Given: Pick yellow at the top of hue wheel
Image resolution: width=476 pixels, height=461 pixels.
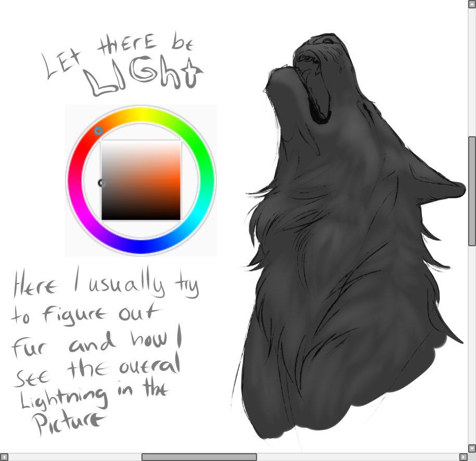Looking at the screenshot, I should coord(140,114).
